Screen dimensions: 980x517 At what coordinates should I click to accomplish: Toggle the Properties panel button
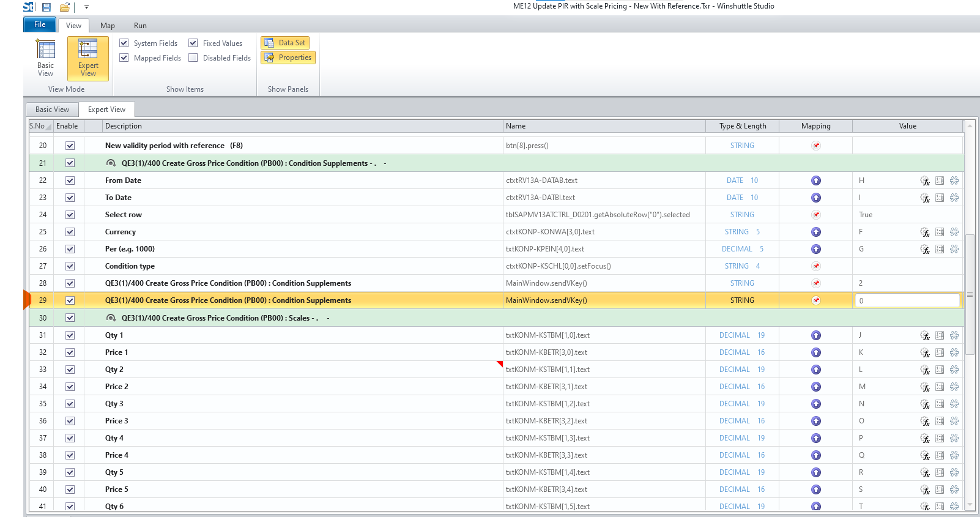pyautogui.click(x=288, y=58)
